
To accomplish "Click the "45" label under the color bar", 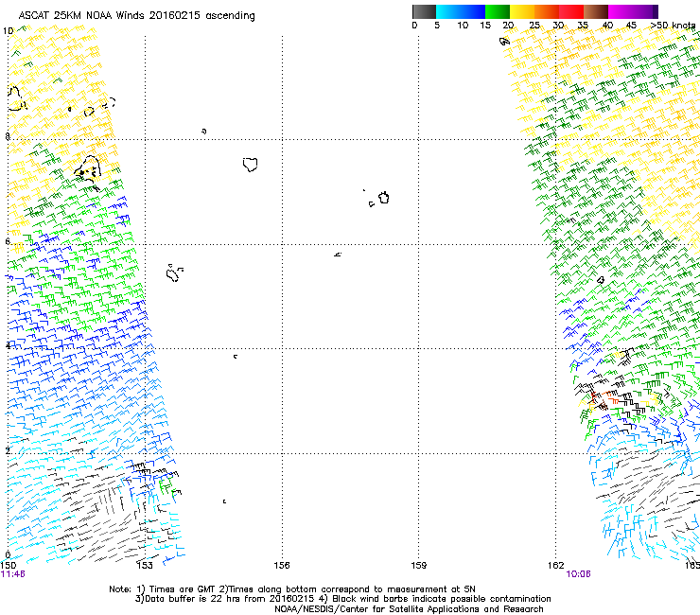I will pos(631,26).
